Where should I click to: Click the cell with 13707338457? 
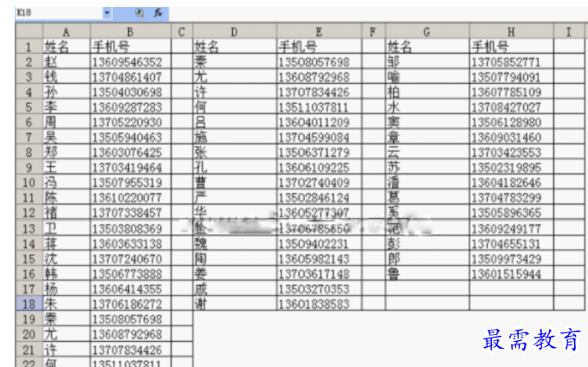[x=131, y=213]
